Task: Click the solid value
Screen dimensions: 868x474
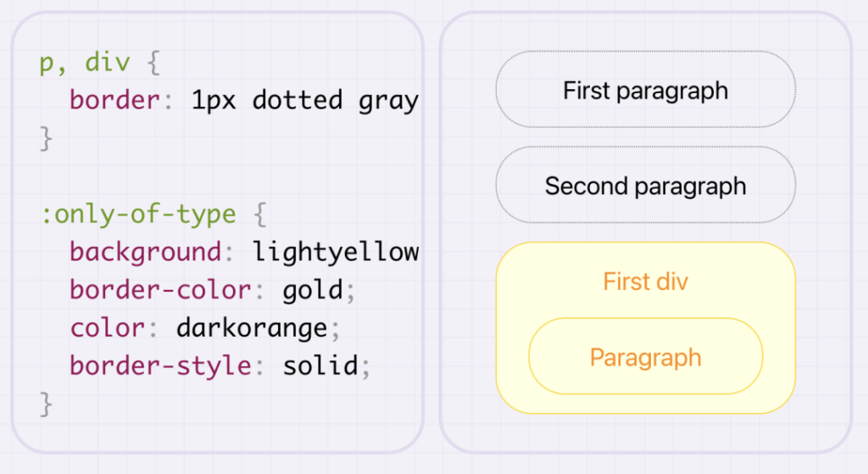Action: click(x=320, y=365)
